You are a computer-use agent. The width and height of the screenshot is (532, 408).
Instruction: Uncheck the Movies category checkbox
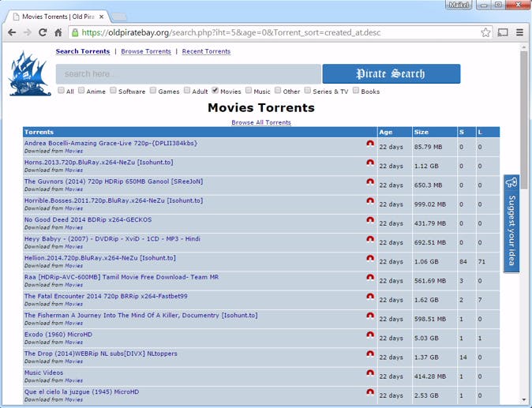(215, 90)
